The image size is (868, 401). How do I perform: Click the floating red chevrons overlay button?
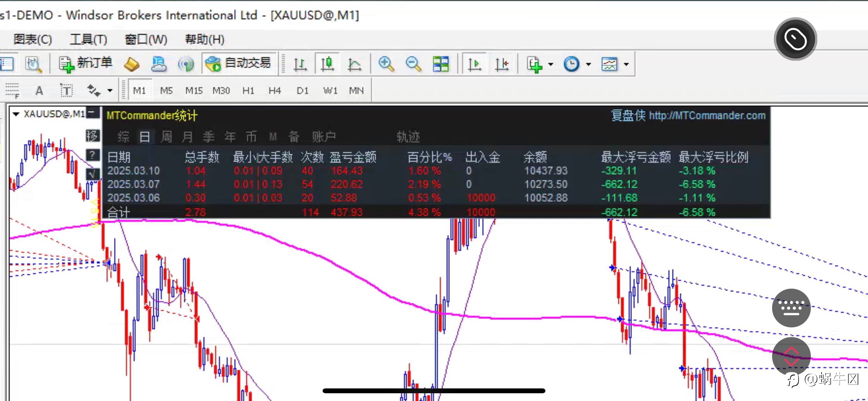click(x=791, y=356)
